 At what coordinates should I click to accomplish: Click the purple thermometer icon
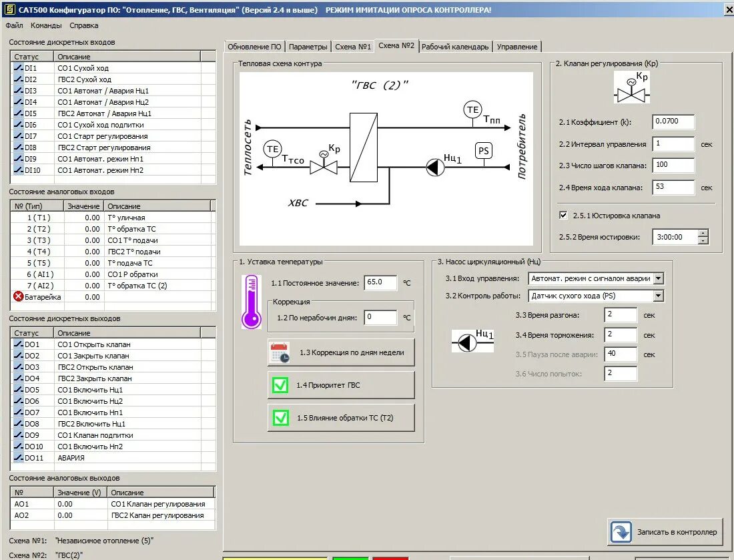click(x=252, y=302)
